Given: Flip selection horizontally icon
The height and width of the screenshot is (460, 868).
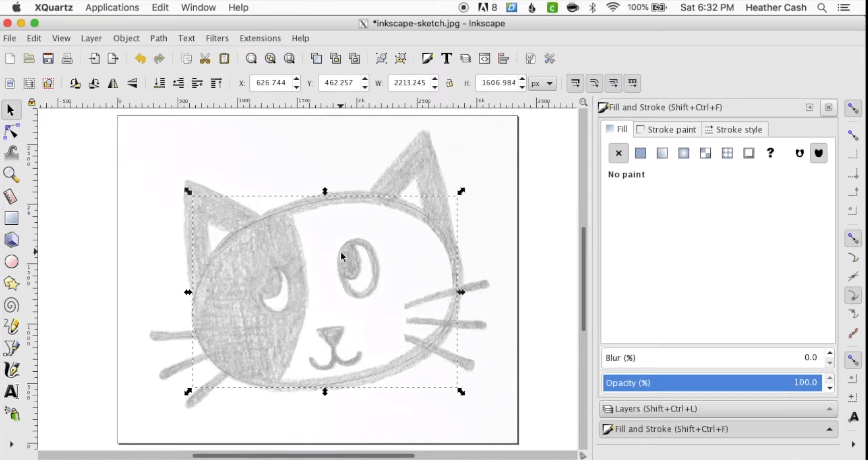Looking at the screenshot, I should coord(113,83).
